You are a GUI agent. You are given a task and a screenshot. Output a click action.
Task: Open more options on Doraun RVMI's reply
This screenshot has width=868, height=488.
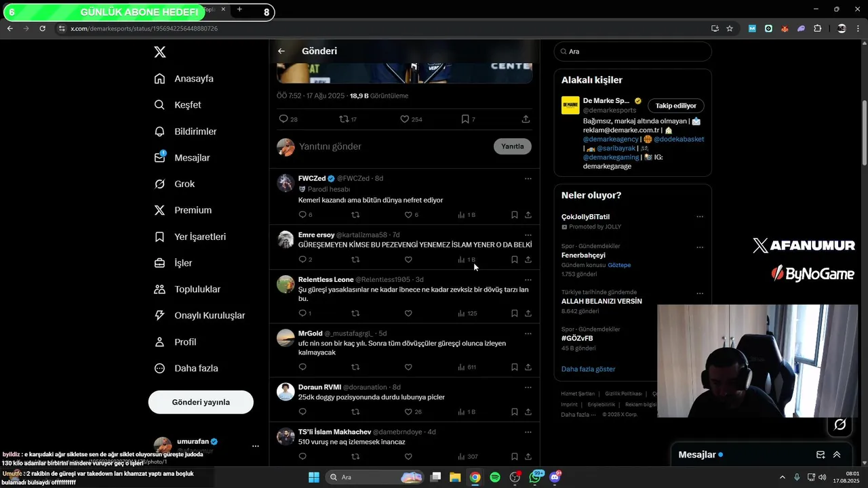click(528, 387)
